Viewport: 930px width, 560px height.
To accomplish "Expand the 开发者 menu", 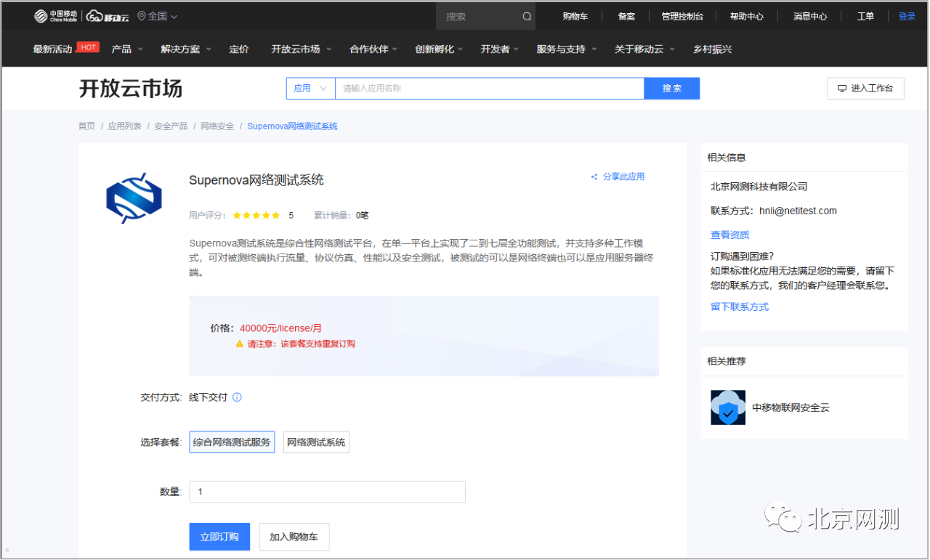I will coord(499,49).
